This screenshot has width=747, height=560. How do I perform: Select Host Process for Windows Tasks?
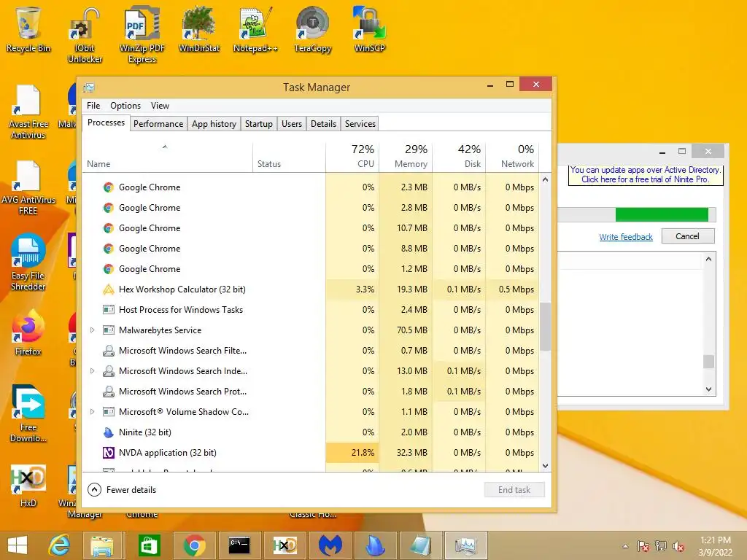[311, 310]
